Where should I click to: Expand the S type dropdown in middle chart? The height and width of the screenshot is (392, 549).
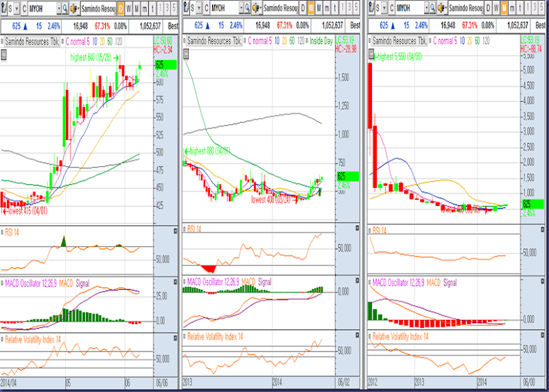click(200, 8)
